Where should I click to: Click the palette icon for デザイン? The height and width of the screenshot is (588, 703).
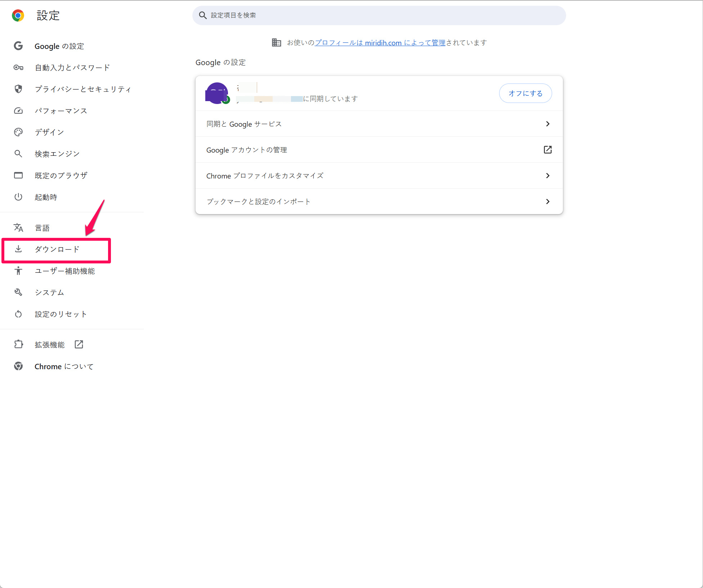click(18, 132)
